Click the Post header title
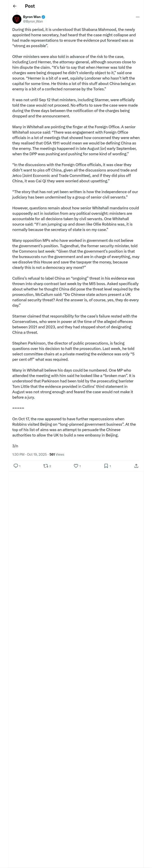152x868 pixels. click(30, 6)
